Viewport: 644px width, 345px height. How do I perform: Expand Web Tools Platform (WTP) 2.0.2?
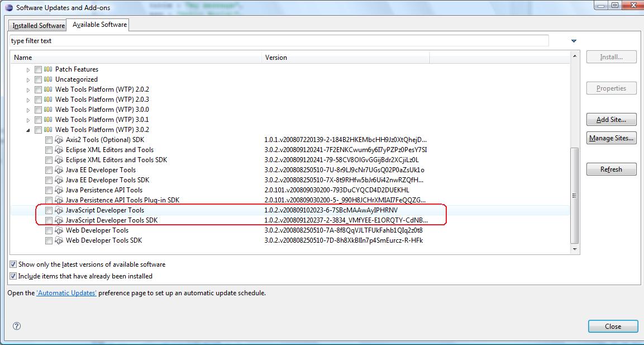click(x=28, y=89)
